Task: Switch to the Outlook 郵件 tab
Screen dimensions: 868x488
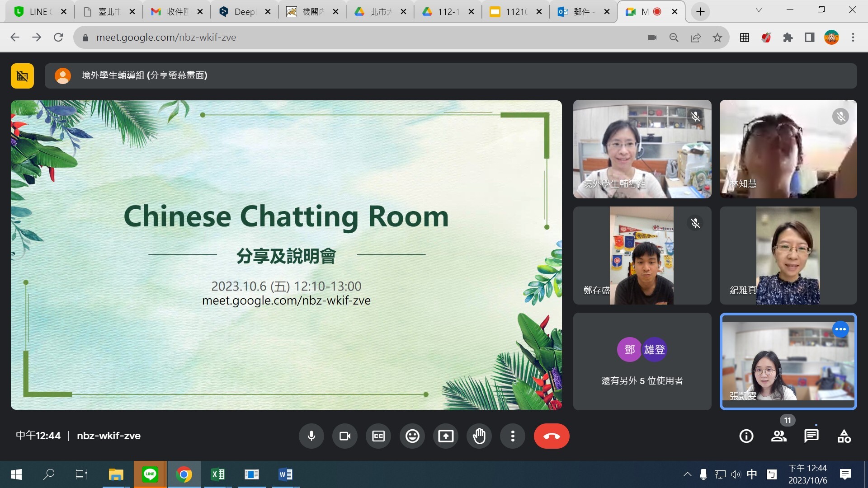Action: (x=584, y=12)
